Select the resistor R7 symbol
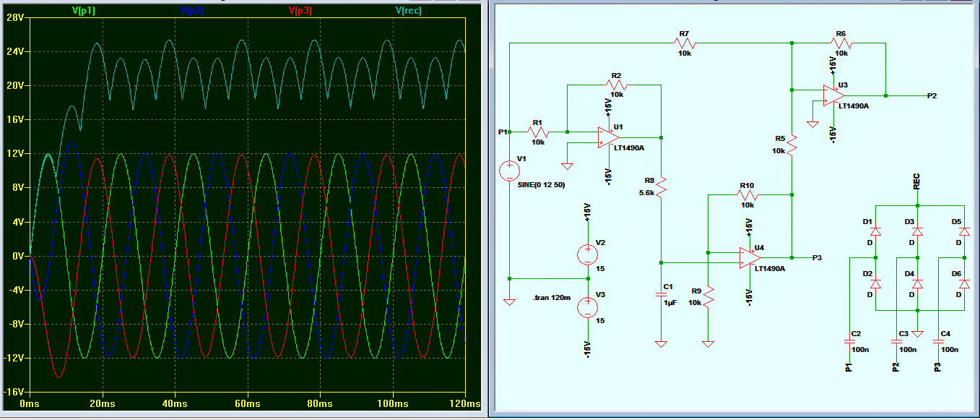The width and height of the screenshot is (980, 420). tap(685, 41)
